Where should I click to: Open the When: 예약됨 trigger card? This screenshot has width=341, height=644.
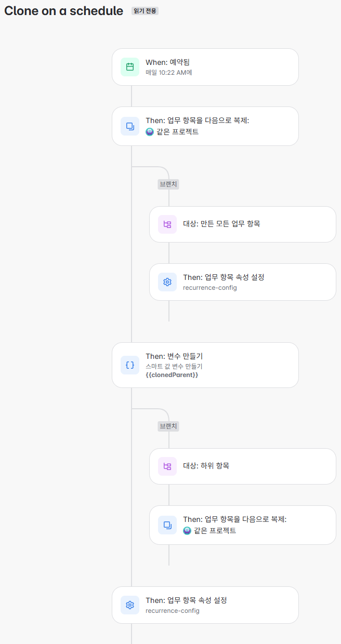click(x=205, y=67)
